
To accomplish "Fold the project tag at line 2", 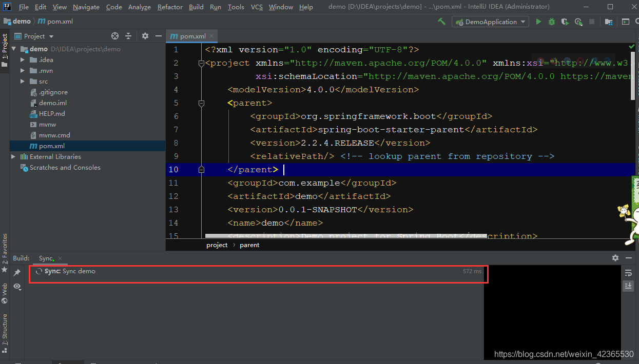I will (x=201, y=63).
